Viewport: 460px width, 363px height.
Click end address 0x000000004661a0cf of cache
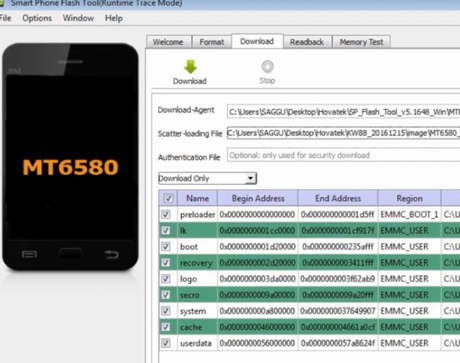338,327
